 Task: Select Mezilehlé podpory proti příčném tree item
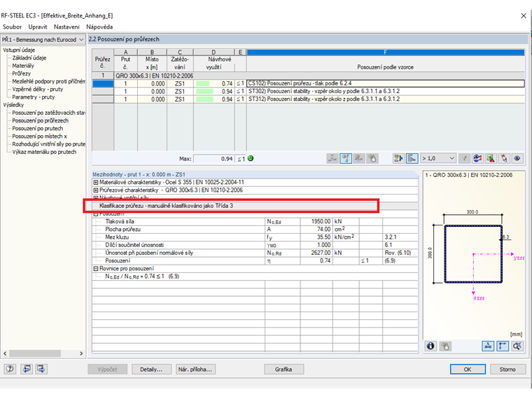point(48,81)
